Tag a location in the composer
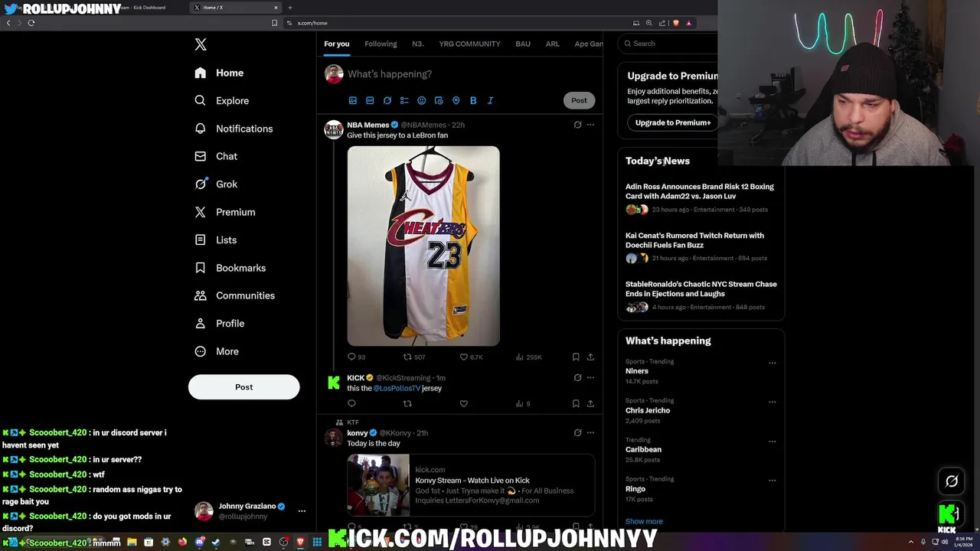The image size is (980, 551). [456, 100]
